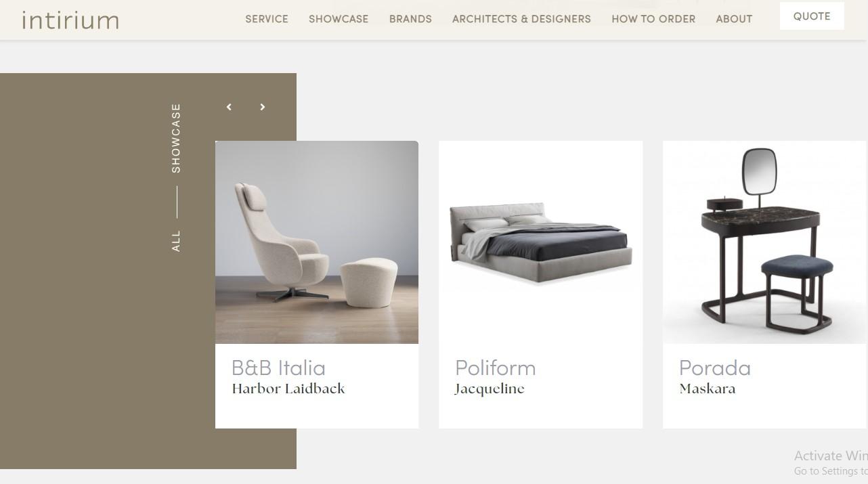
Task: Select ARCHITECTS & DESIGNERS in the navbar
Action: (x=521, y=19)
